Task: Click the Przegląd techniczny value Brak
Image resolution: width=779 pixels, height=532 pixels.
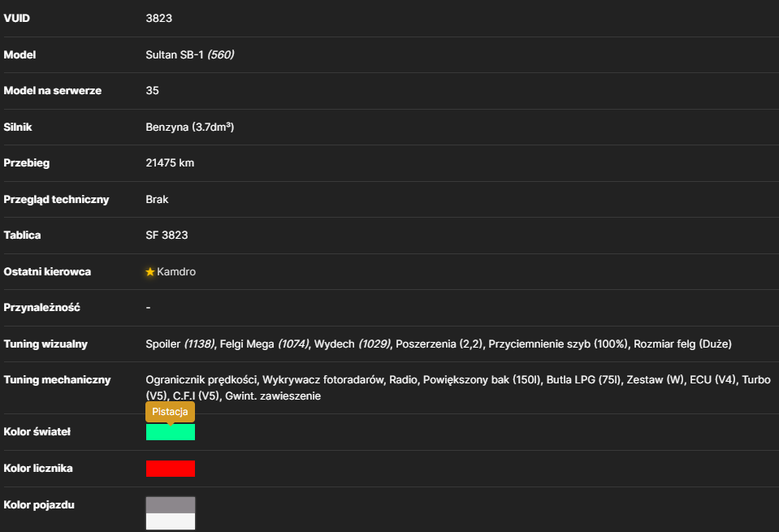Action: click(157, 199)
